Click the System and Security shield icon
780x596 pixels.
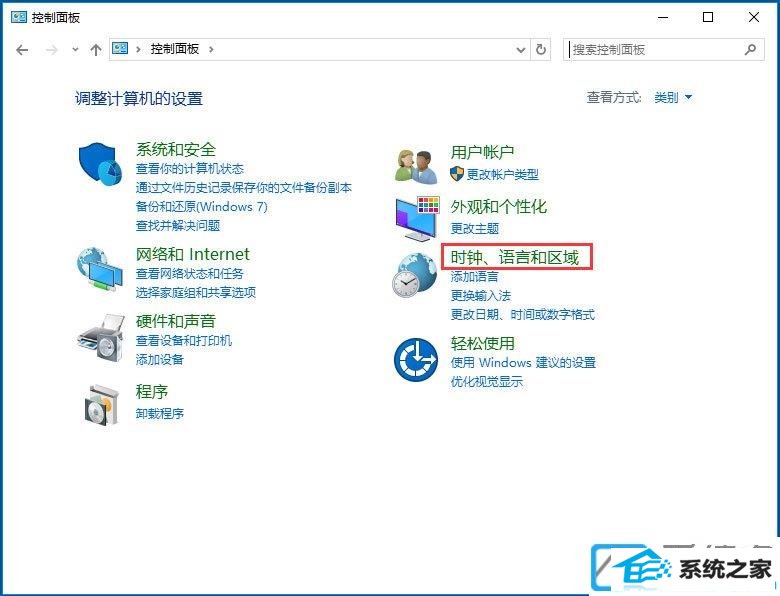point(100,164)
